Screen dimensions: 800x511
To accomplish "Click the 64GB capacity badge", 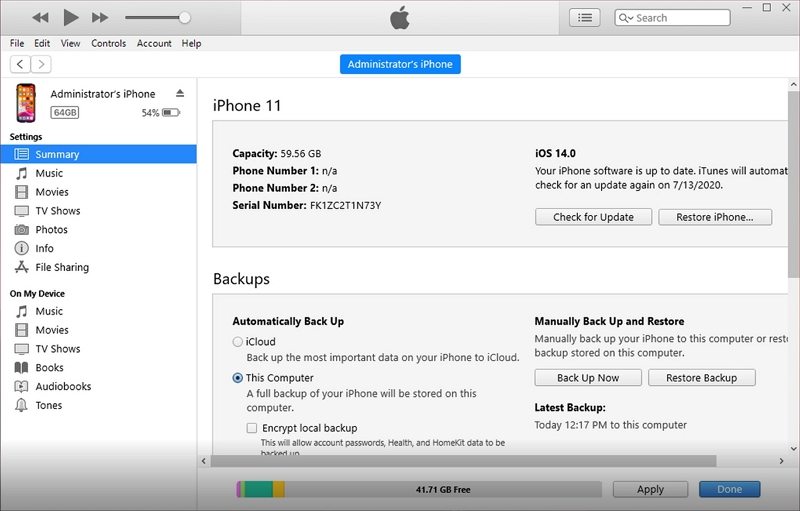I will [x=65, y=112].
